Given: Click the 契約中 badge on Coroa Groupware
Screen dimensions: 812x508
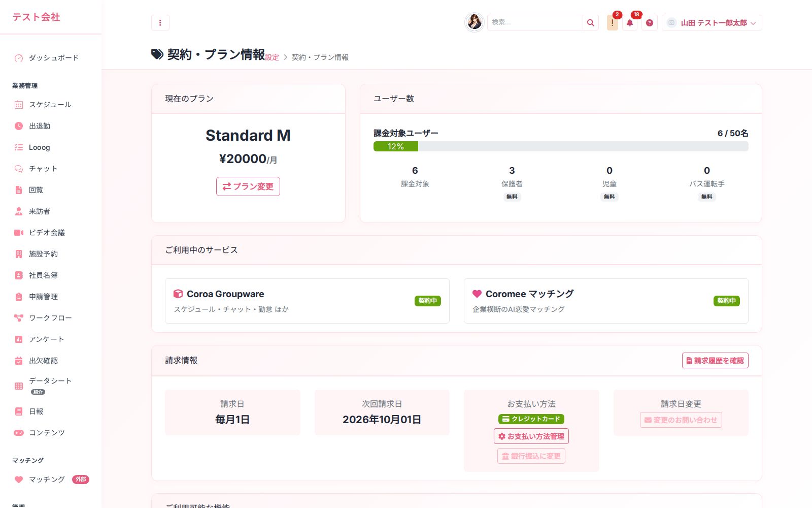Looking at the screenshot, I should click(428, 301).
